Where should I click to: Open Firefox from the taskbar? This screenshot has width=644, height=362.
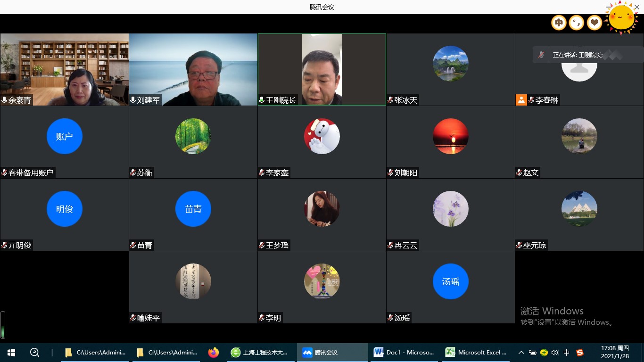click(x=214, y=352)
